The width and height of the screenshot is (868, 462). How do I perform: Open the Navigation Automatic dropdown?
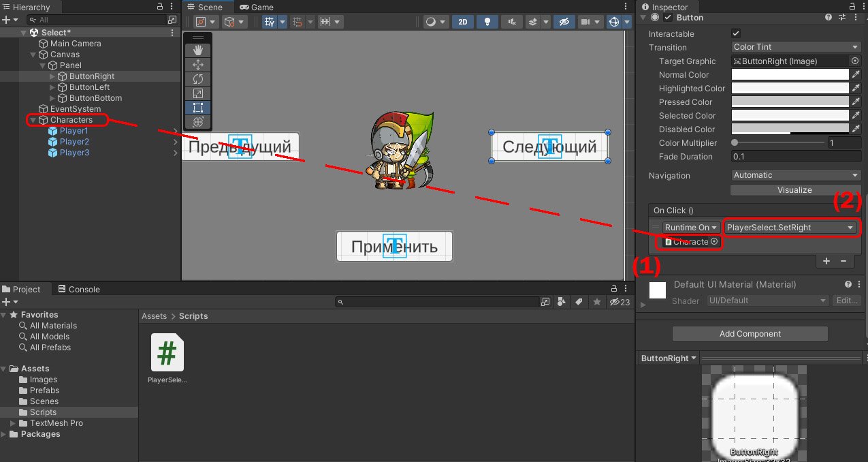pyautogui.click(x=795, y=175)
